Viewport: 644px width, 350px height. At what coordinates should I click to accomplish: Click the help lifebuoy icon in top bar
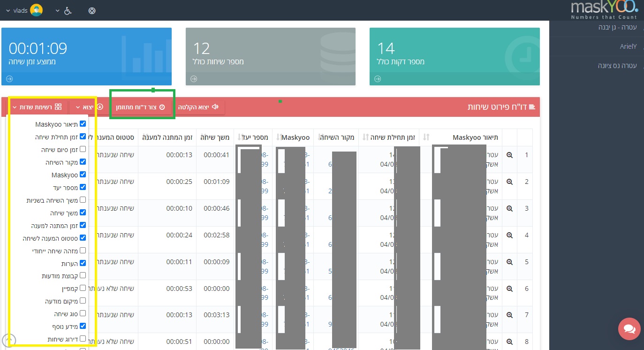coord(91,10)
